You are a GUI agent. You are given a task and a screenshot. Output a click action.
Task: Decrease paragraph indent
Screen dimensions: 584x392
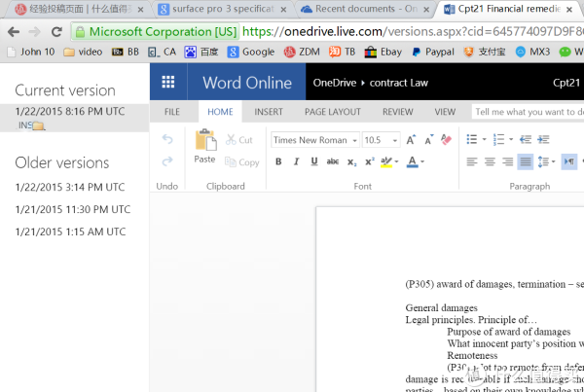tap(526, 139)
